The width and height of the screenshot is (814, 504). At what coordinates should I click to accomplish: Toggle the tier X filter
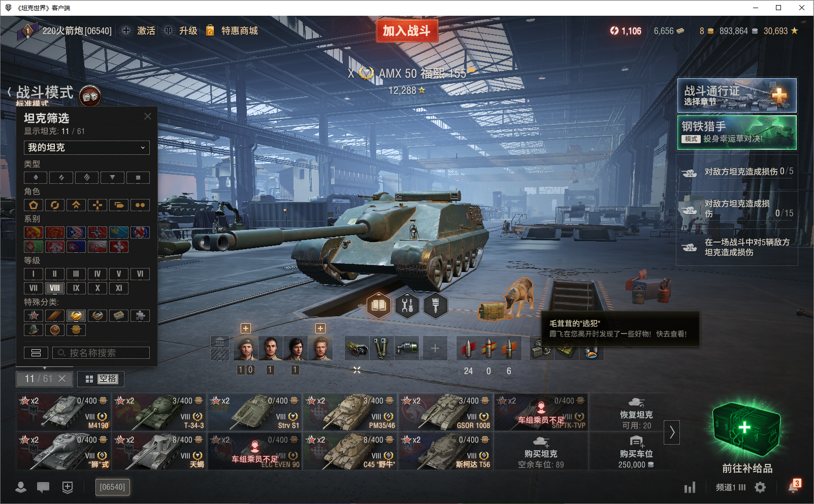pos(97,288)
